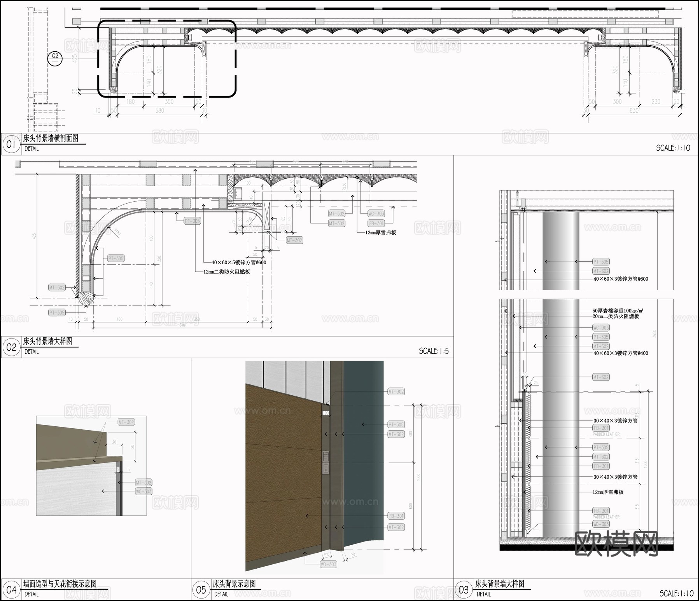Click the switch panel on the headboard render
The image size is (700, 602).
coord(326,456)
